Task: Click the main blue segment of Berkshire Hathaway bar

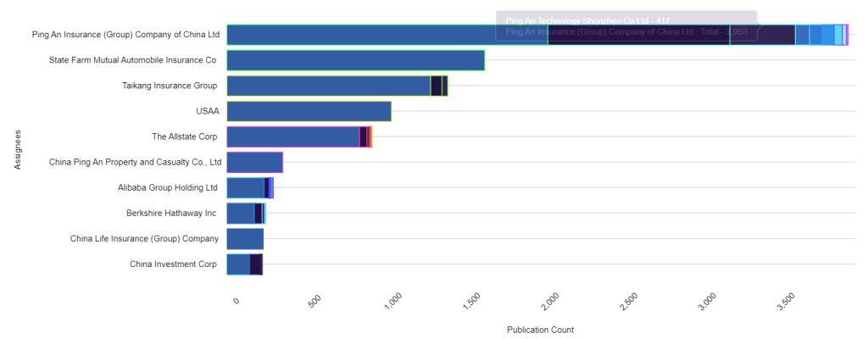Action: coord(241,214)
